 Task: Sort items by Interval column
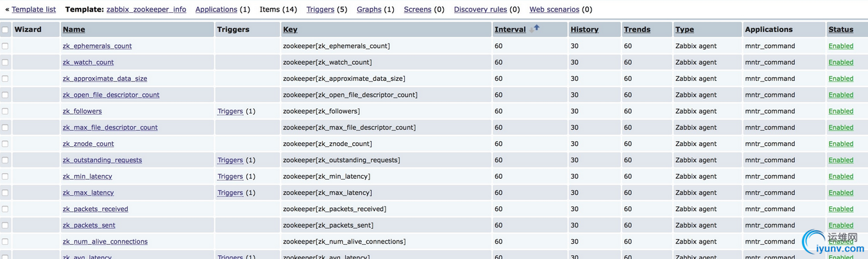pyautogui.click(x=510, y=29)
